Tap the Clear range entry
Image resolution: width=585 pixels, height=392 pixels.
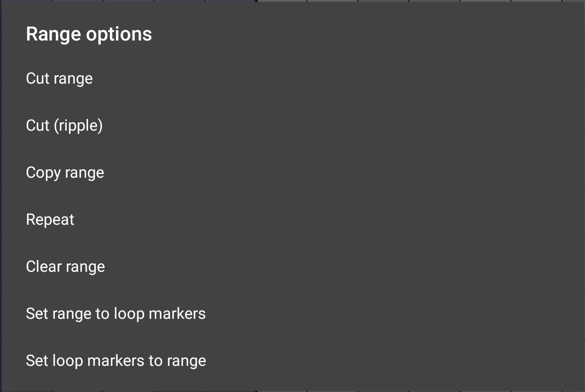pos(65,267)
